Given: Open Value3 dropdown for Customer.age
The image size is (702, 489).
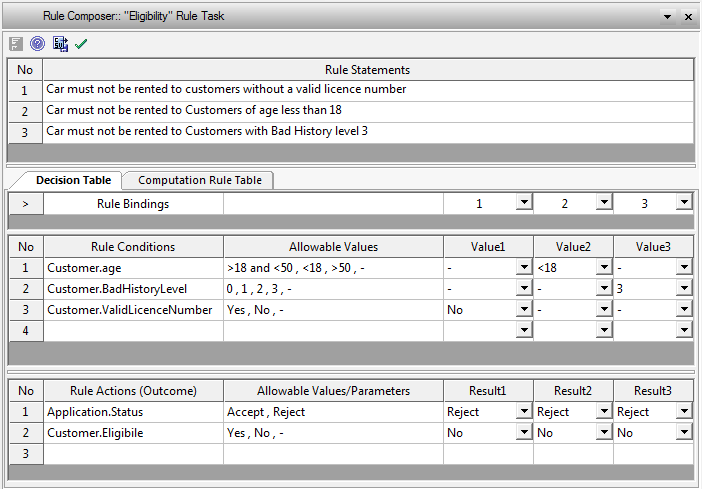Looking at the screenshot, I should click(x=684, y=267).
